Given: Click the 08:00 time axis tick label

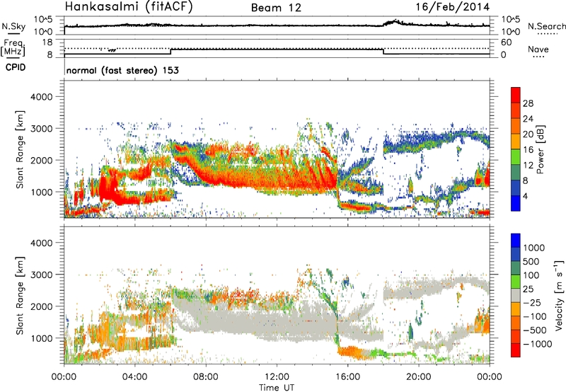Looking at the screenshot, I should [206, 377].
